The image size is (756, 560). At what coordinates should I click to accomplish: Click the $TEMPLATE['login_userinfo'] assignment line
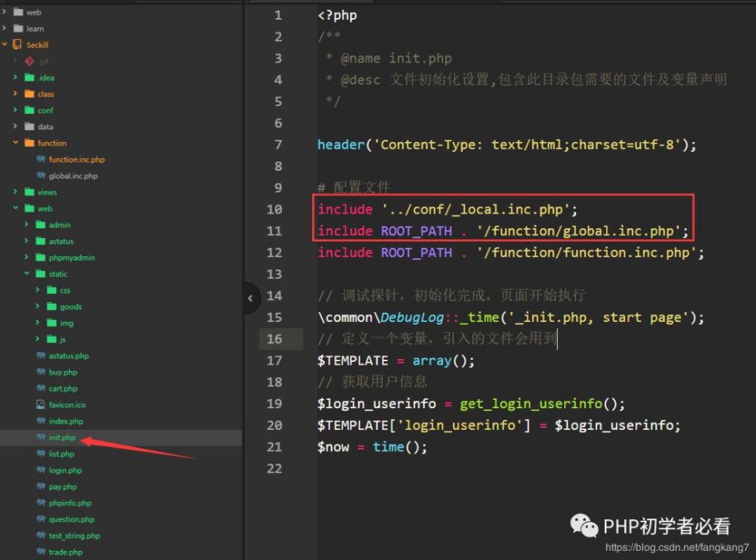click(498, 425)
